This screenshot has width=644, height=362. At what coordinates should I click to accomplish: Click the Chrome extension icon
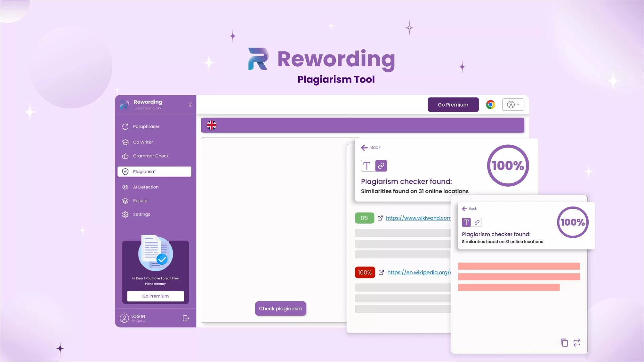click(490, 105)
